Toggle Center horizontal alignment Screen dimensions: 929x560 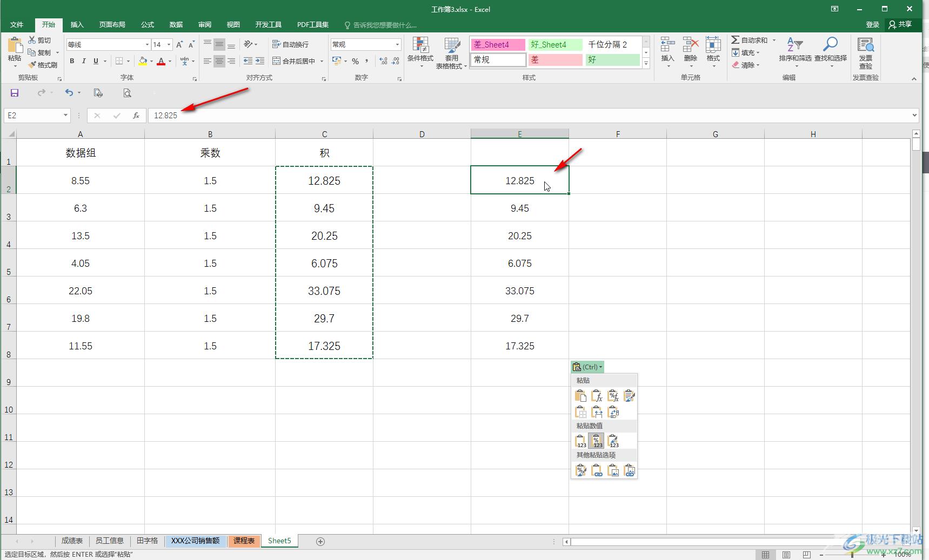tap(219, 61)
